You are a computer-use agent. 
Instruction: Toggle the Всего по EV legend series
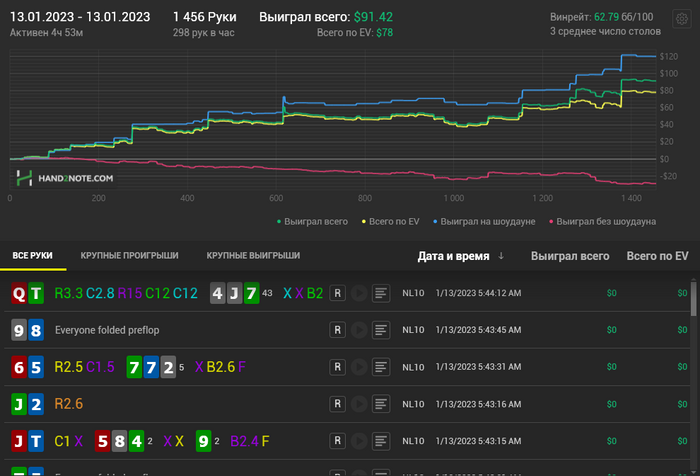point(390,221)
